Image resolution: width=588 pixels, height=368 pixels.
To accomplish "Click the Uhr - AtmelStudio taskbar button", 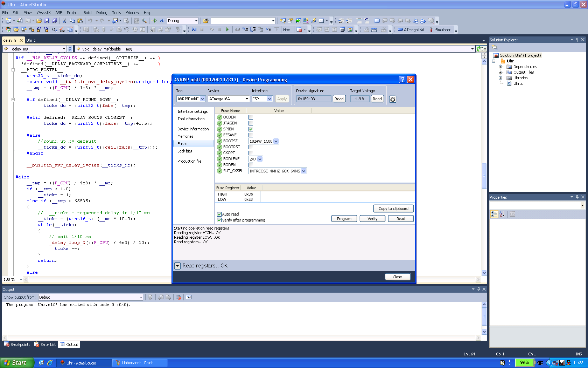I will (84, 363).
